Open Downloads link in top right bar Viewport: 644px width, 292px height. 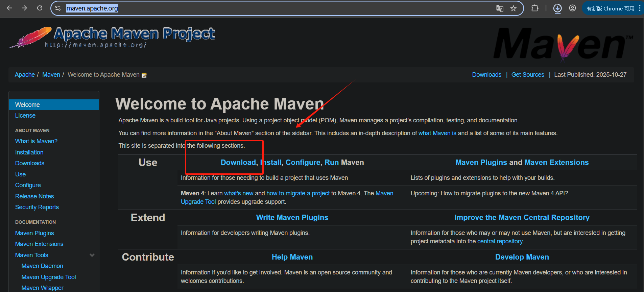point(486,75)
